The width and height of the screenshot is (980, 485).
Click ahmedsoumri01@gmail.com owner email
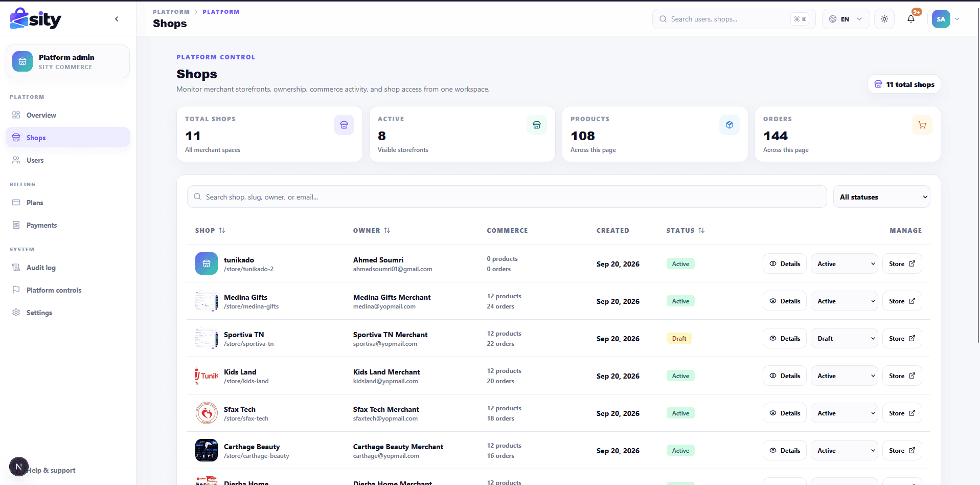click(x=393, y=269)
